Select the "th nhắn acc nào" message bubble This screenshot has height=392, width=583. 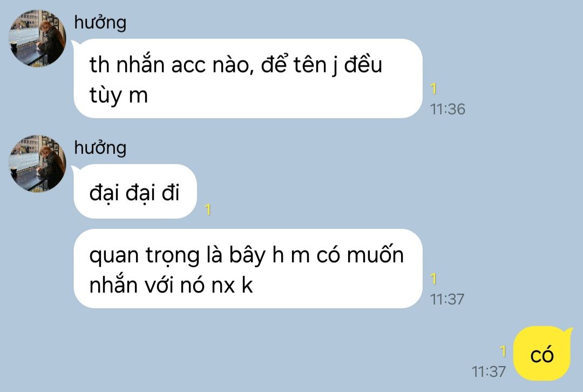pyautogui.click(x=248, y=78)
